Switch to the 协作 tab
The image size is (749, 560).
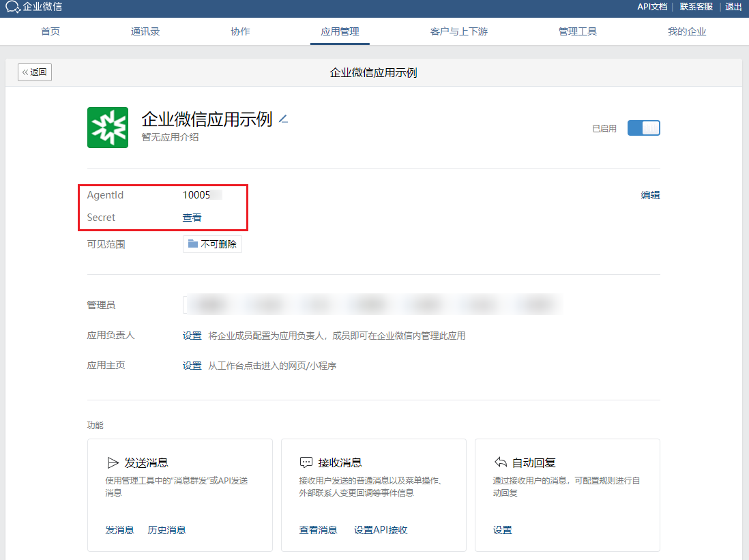coord(240,31)
